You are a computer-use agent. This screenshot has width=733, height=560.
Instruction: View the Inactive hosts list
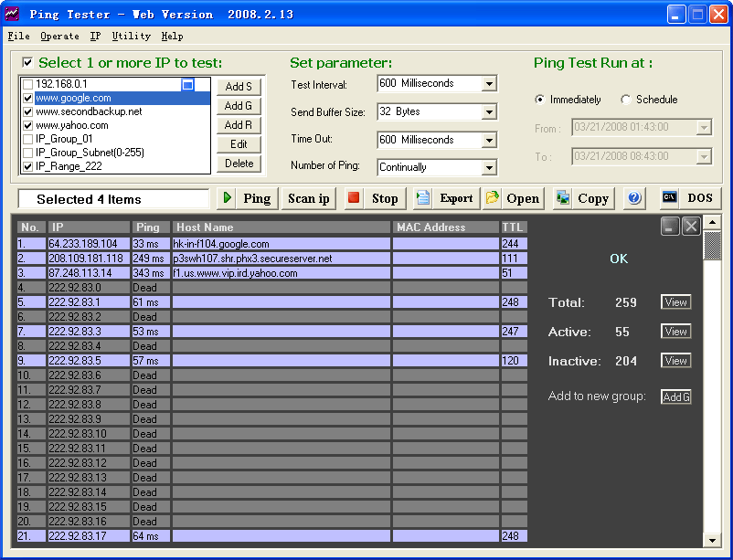676,361
